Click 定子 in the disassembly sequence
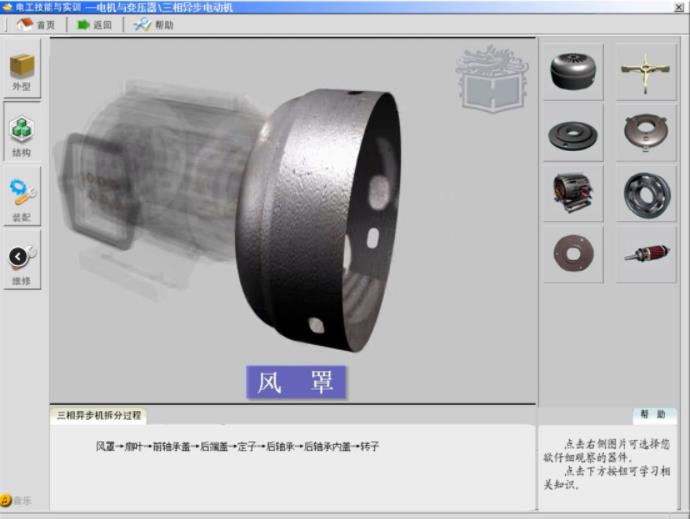 [x=247, y=447]
